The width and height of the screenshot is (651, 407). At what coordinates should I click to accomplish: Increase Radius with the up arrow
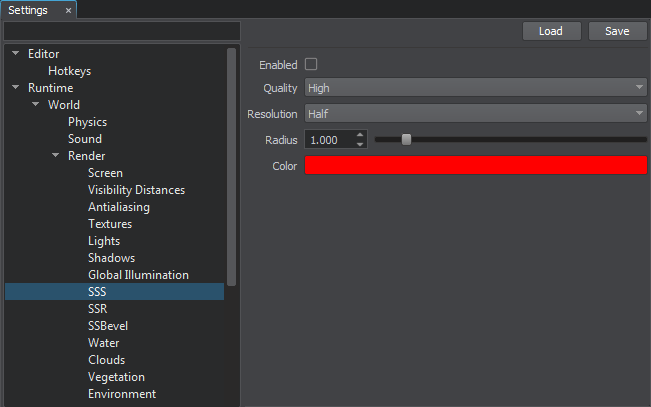361,135
